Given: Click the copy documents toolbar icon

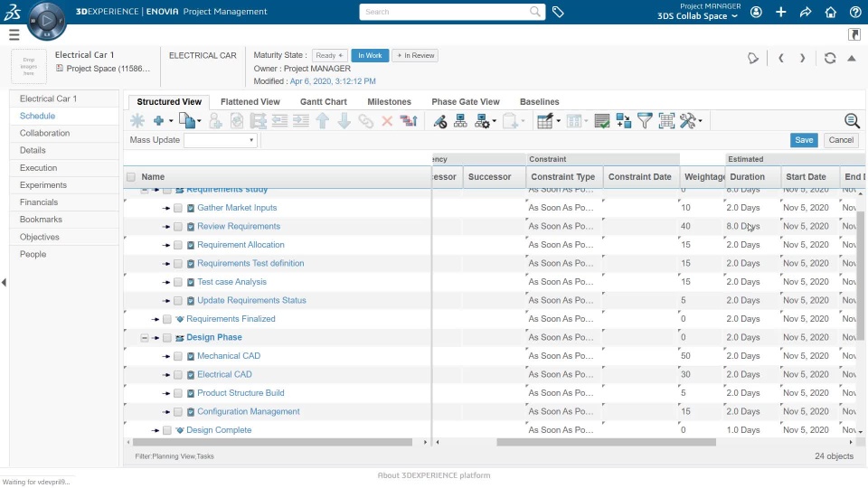Looking at the screenshot, I should point(187,120).
